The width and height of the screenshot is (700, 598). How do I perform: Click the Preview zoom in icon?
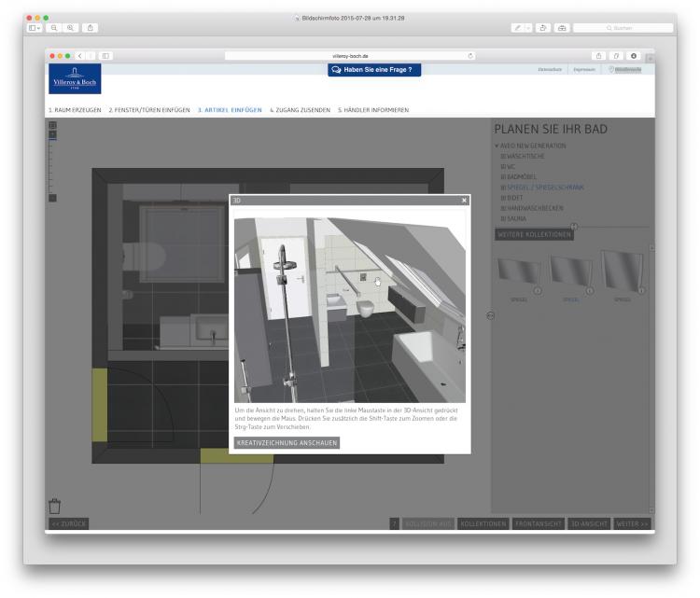point(71,28)
